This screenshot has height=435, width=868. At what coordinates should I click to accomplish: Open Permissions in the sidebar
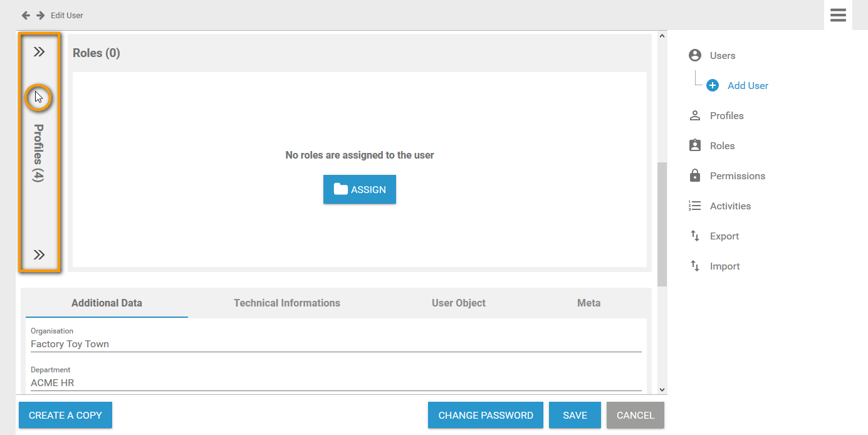pos(738,176)
